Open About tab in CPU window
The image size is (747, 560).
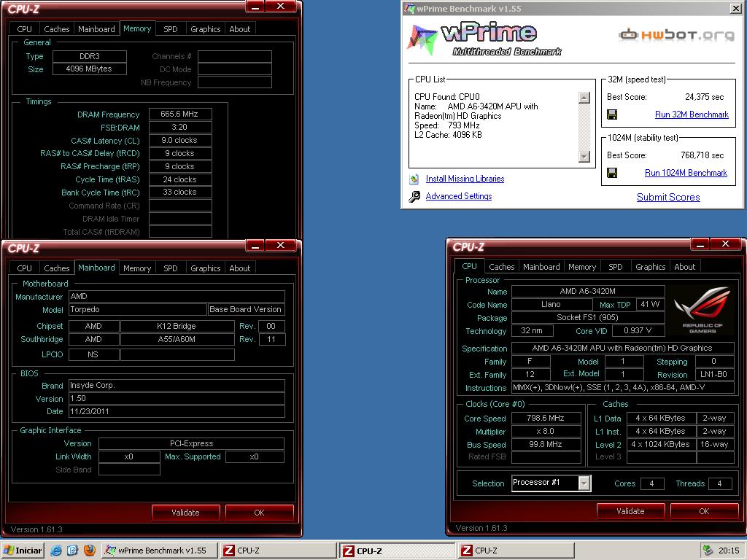684,267
